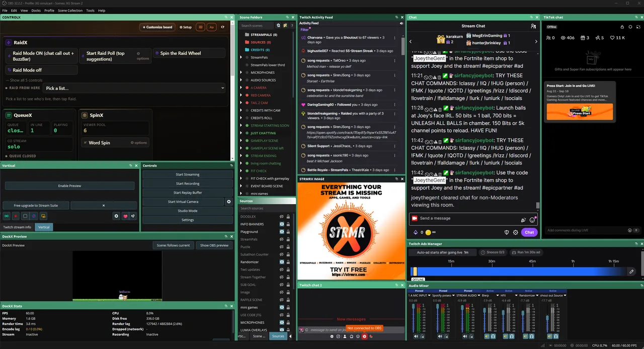Hide the Randomizer source

pos(282,261)
